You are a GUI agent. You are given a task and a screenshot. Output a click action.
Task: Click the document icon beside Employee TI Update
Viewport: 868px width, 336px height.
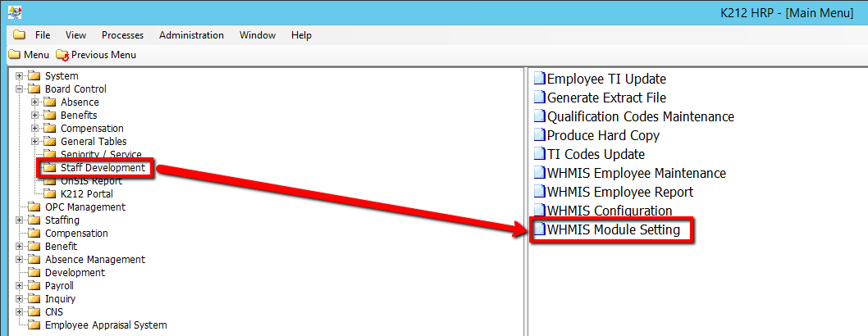coord(539,79)
